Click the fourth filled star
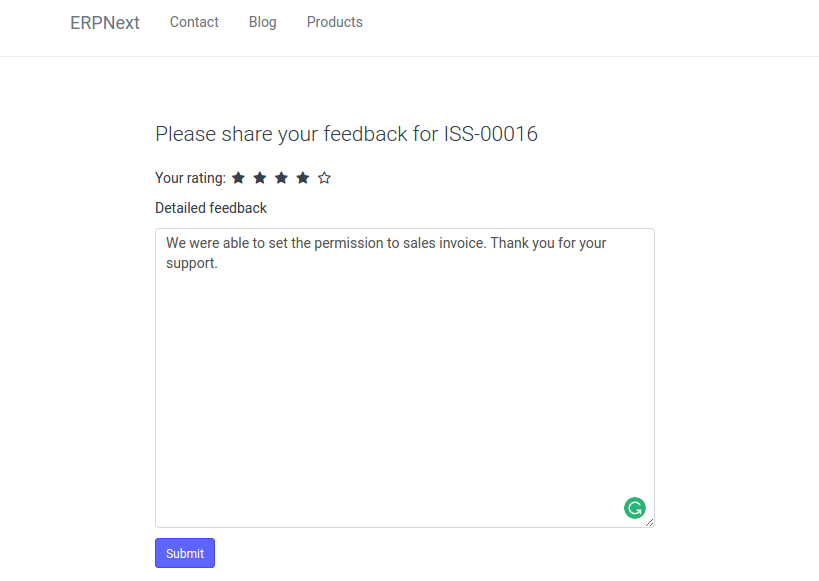 coord(303,178)
